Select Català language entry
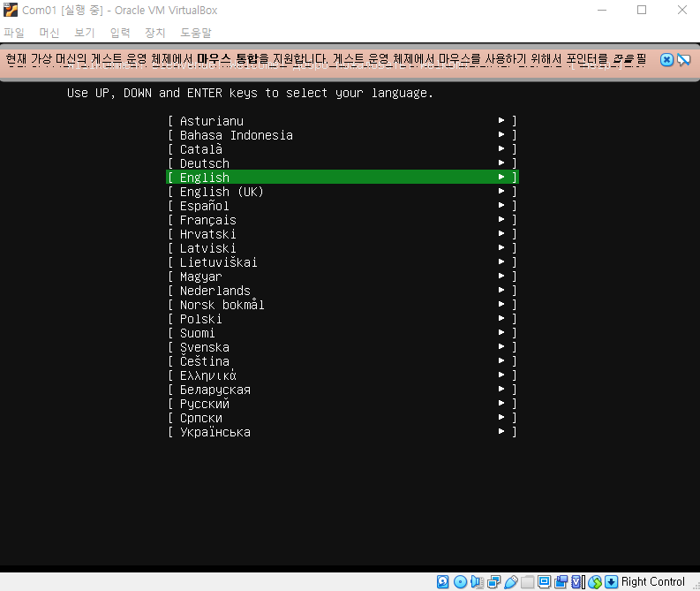700x591 pixels. (x=342, y=149)
